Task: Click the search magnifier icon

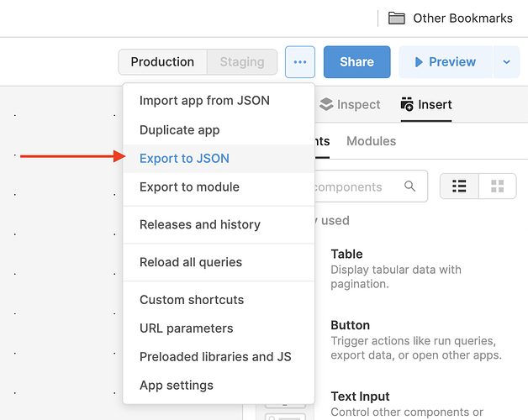Action: click(410, 186)
